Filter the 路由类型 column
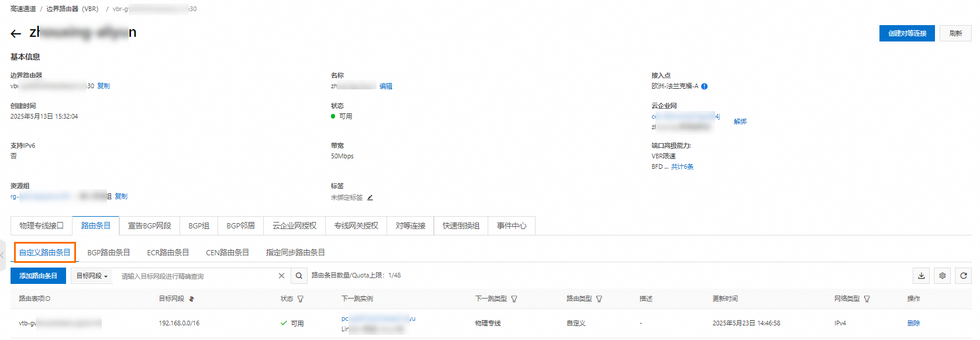Image resolution: width=980 pixels, height=340 pixels. 599,299
